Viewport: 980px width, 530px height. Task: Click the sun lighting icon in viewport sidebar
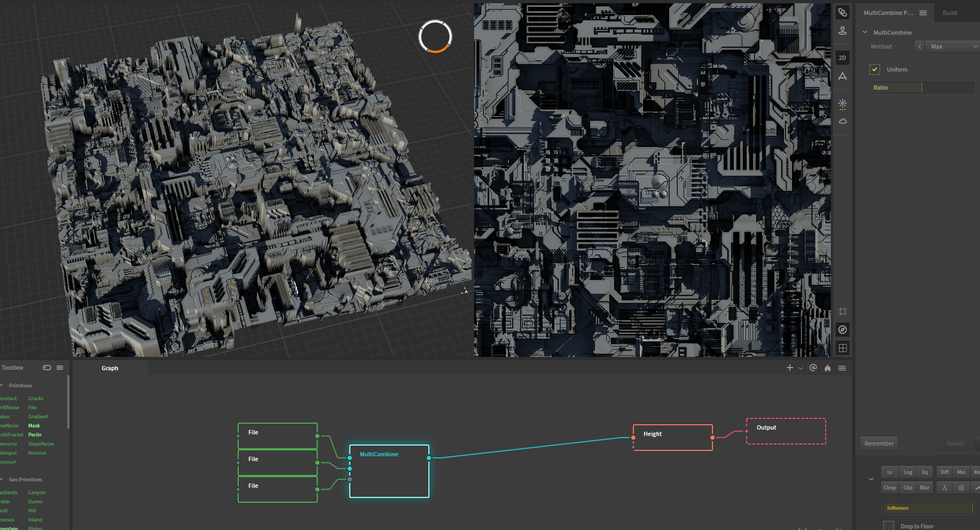(x=842, y=104)
